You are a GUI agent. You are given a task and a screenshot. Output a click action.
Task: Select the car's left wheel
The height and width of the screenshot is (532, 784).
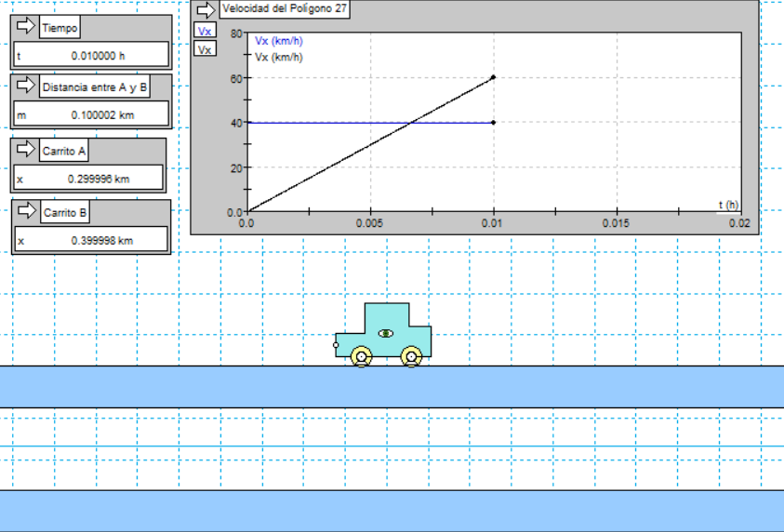(x=361, y=355)
